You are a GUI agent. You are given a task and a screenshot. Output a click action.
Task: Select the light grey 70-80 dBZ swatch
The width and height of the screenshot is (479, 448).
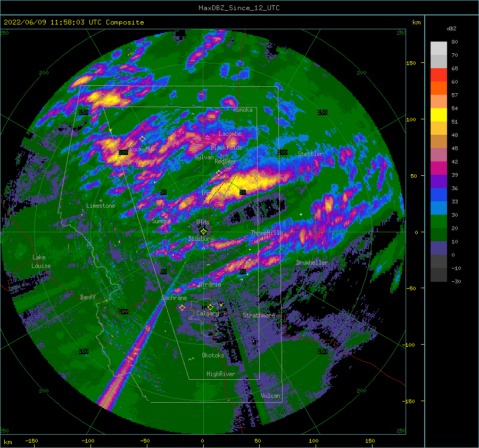pyautogui.click(x=439, y=48)
